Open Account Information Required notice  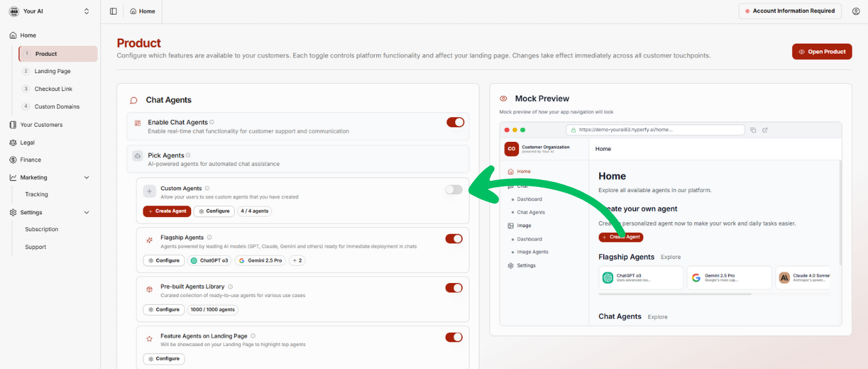[790, 11]
